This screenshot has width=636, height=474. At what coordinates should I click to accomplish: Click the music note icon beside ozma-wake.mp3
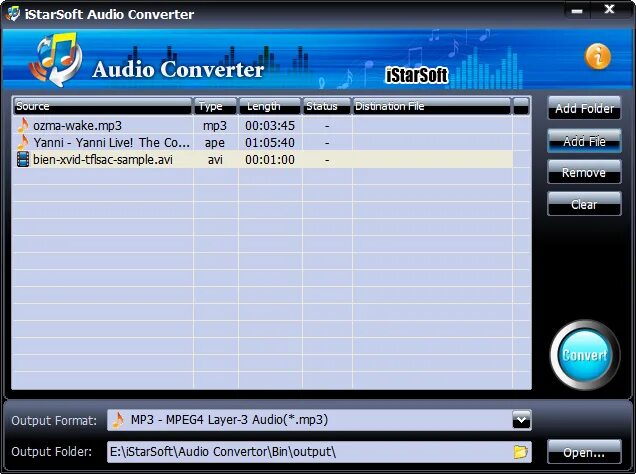pyautogui.click(x=23, y=125)
